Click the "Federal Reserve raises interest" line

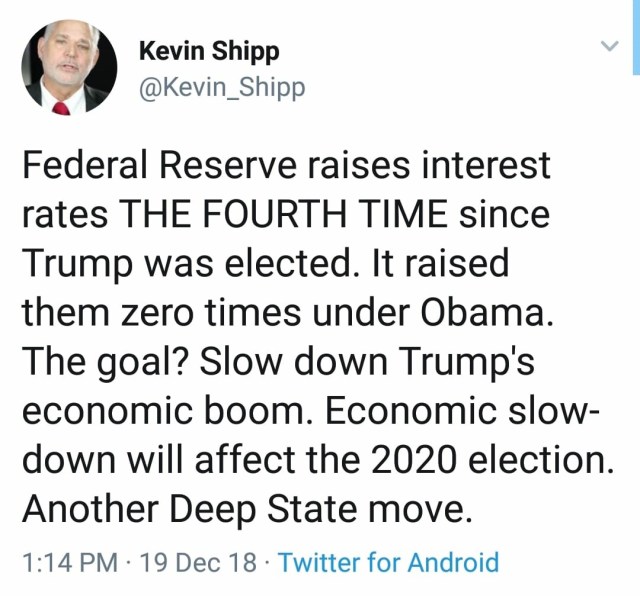[x=286, y=165]
